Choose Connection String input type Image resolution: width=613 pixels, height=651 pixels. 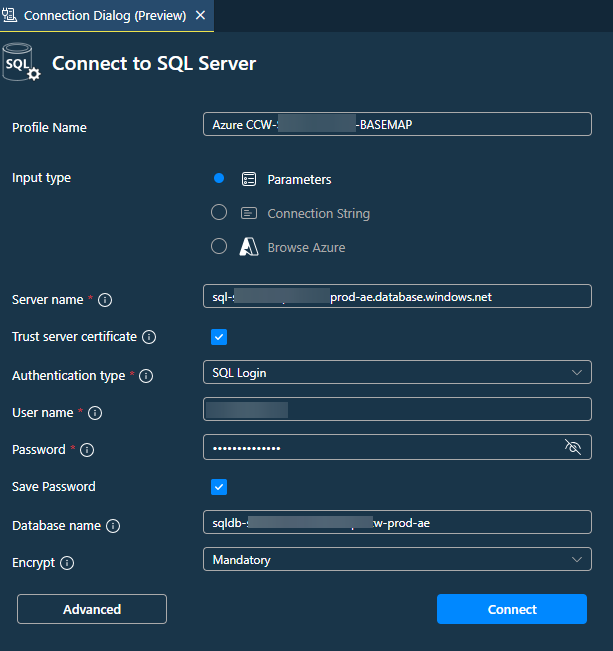coord(219,213)
